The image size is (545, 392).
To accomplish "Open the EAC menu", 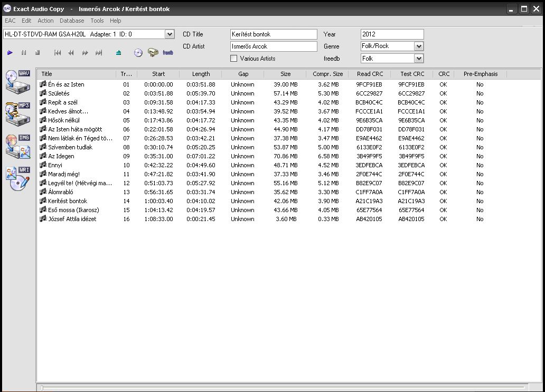I will pyautogui.click(x=10, y=21).
